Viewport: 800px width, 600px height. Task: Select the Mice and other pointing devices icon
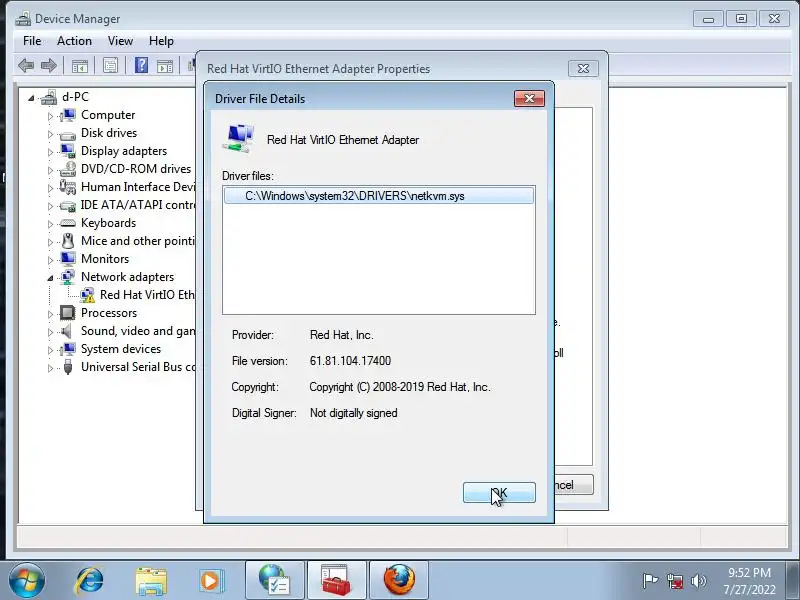(x=67, y=241)
